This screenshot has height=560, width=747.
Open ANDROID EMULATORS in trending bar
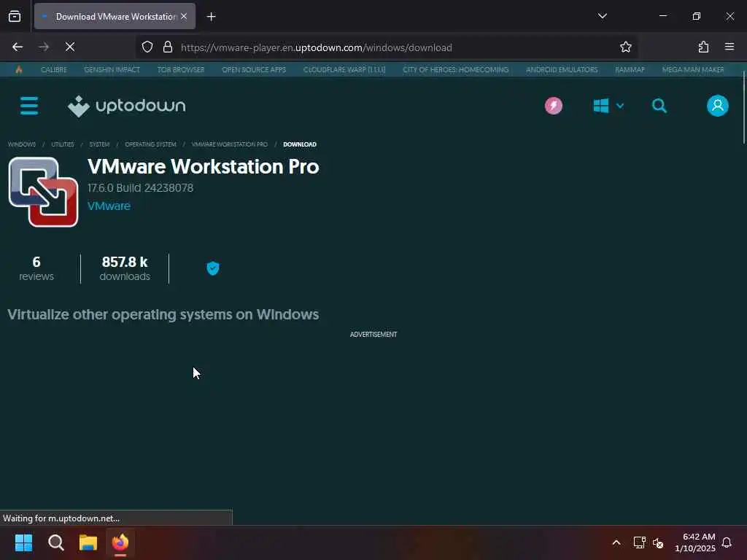tap(562, 70)
